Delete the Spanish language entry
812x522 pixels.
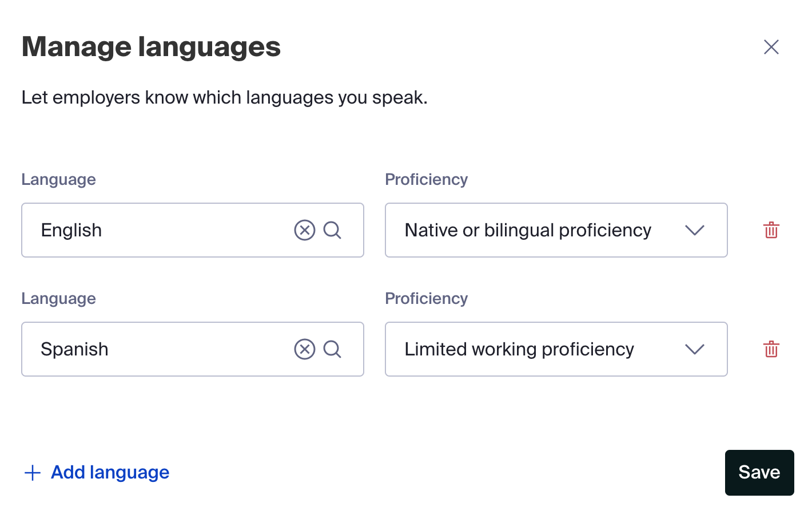(x=771, y=349)
